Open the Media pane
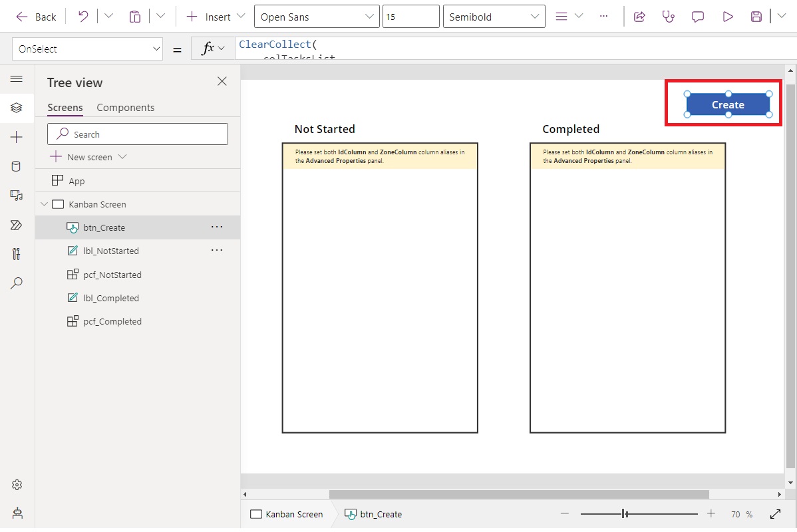 click(17, 196)
